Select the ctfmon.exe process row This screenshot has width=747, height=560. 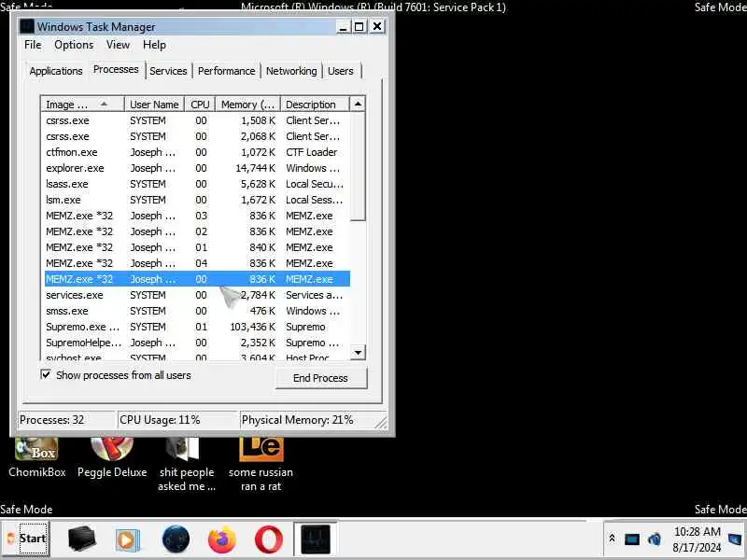point(197,152)
